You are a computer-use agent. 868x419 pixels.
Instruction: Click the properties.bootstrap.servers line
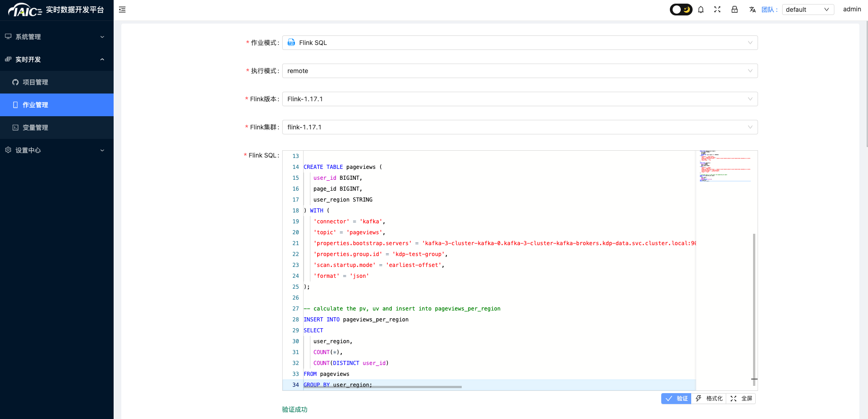(504, 243)
